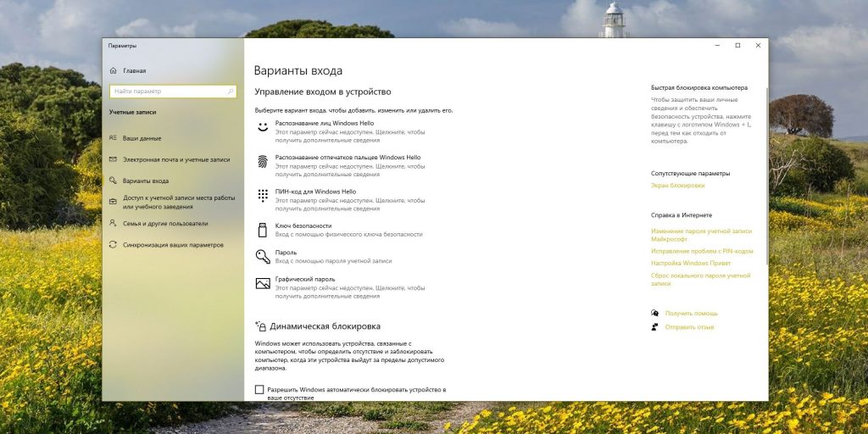
Task: Minimize the Параметры window
Action: click(x=717, y=46)
